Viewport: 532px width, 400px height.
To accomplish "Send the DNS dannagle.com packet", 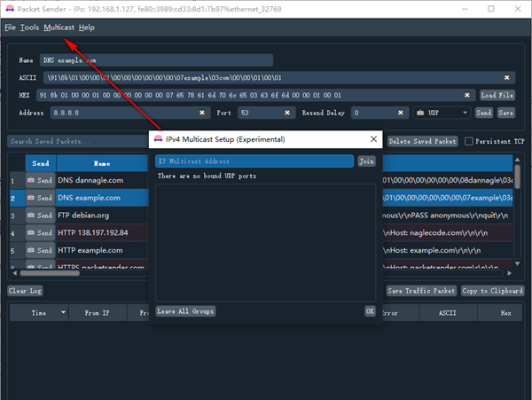I will coord(41,180).
